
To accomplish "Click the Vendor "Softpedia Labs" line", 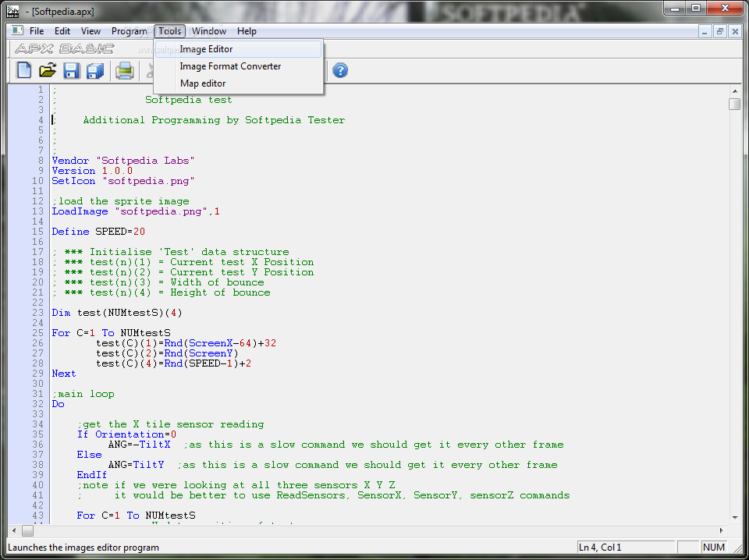I will pos(123,161).
